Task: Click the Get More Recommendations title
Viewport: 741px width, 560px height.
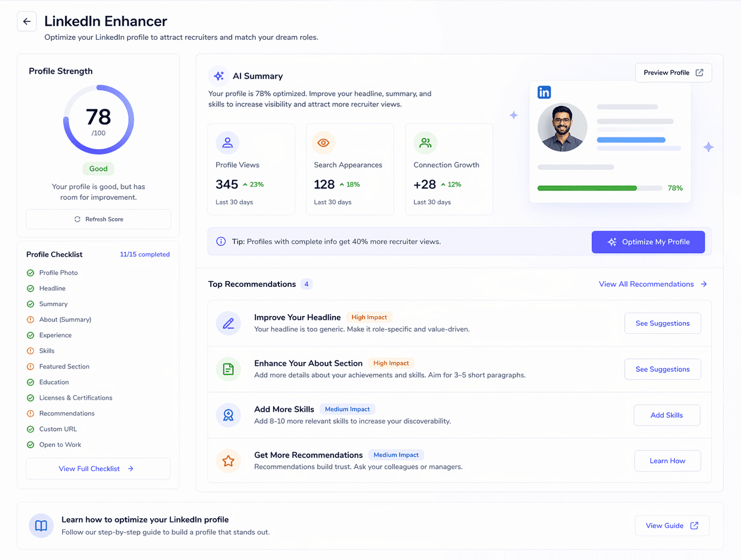Action: click(x=309, y=455)
